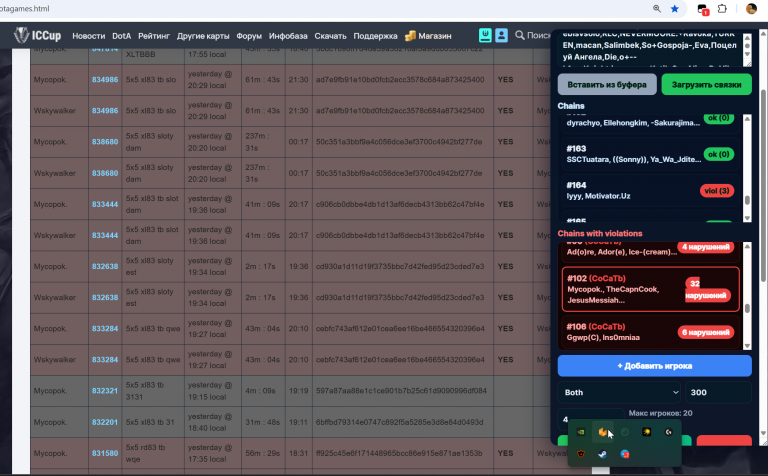Image resolution: width=768 pixels, height=476 pixels.
Task: Click the 5x5 xl83 tb 3131 game name cell
Action: (x=153, y=391)
